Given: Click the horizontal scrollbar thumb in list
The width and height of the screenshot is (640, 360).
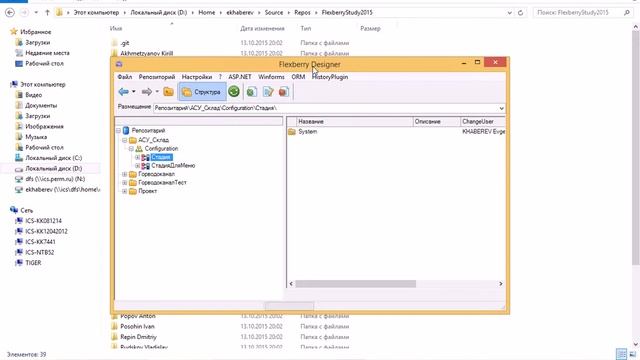Looking at the screenshot, I should [355, 284].
